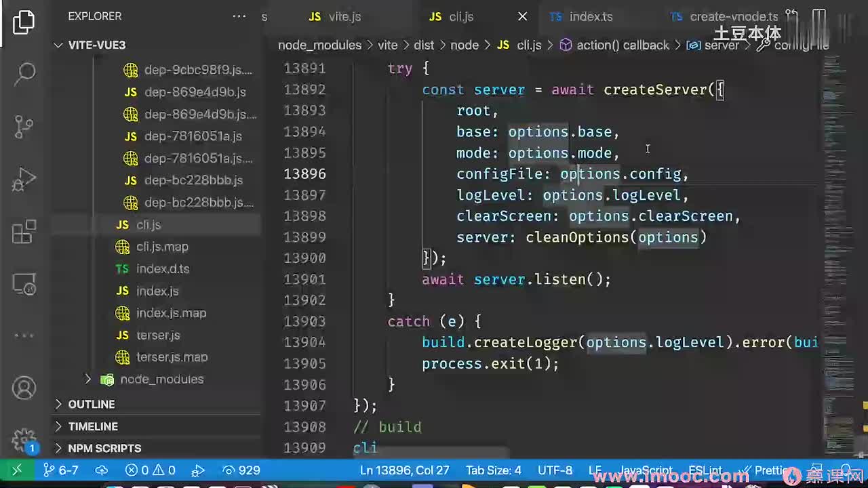The width and height of the screenshot is (868, 488).
Task: Toggle the split editor layout icon
Action: click(x=819, y=16)
